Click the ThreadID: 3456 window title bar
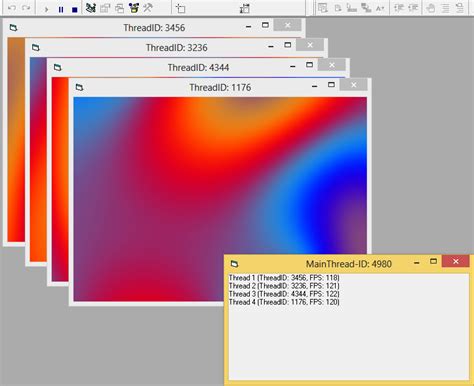The image size is (474, 386). [154, 27]
